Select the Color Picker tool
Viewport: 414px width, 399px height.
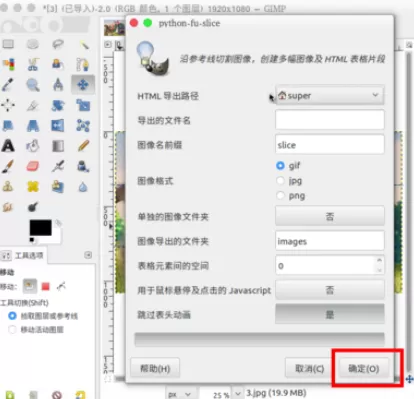[x=8, y=85]
